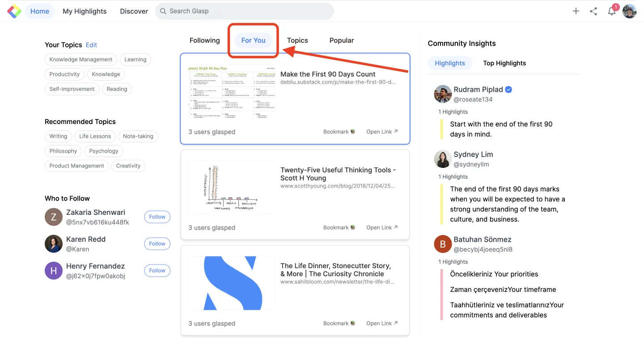The width and height of the screenshot is (644, 338).
Task: Open Twenty-Five Useful Thinking Tools title
Action: click(338, 174)
